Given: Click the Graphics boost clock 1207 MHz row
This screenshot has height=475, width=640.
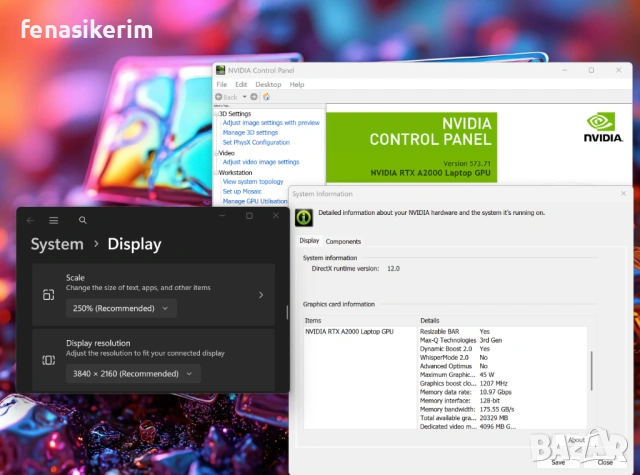Looking at the screenshot, I should (x=503, y=383).
